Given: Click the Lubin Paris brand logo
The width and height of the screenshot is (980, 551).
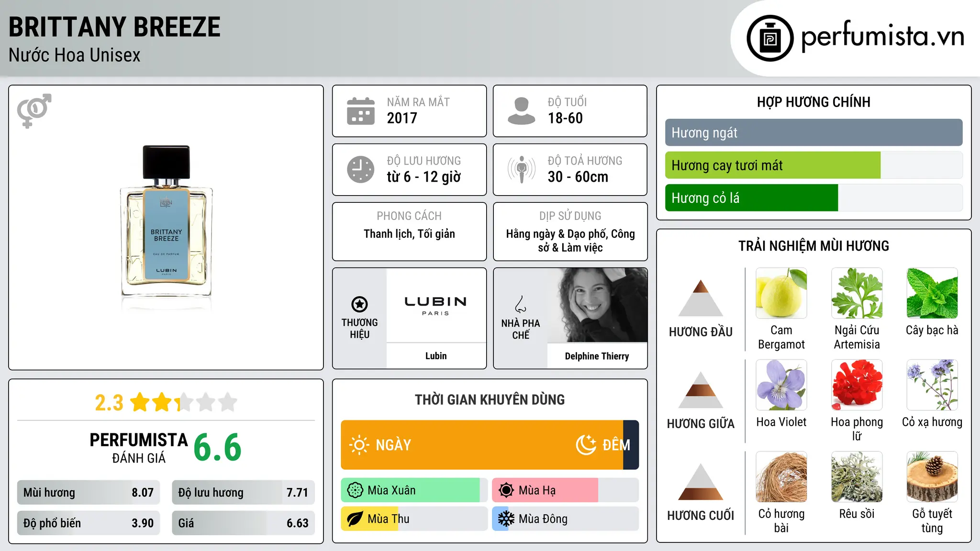Looking at the screenshot, I should click(x=435, y=305).
